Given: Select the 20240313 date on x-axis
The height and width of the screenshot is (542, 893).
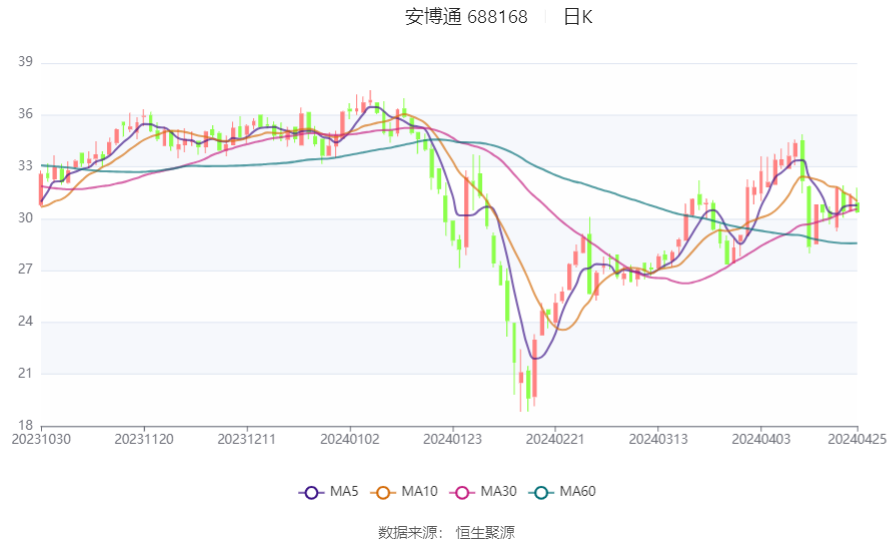Looking at the screenshot, I should (x=658, y=439).
